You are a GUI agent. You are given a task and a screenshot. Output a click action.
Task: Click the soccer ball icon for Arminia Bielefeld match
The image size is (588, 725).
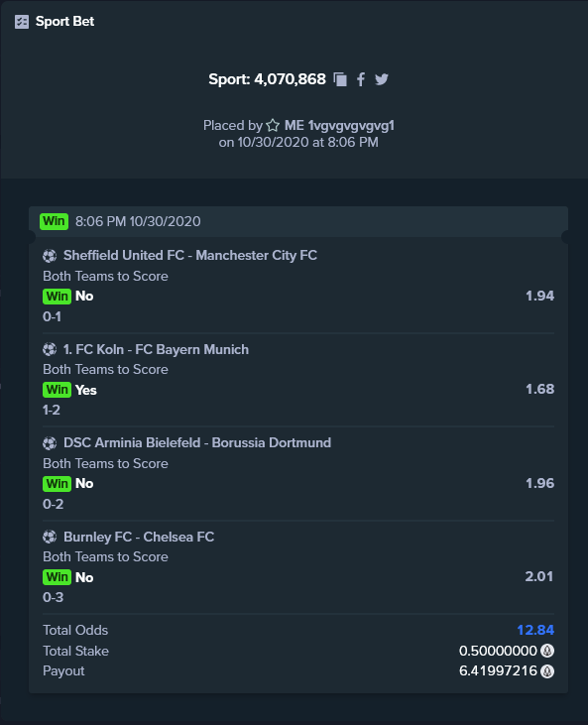pyautogui.click(x=50, y=443)
